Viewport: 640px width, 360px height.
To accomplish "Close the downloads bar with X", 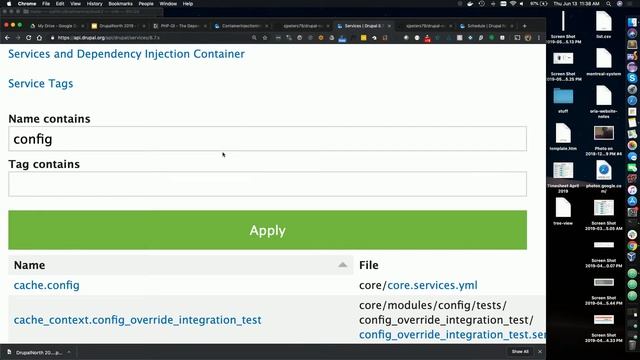I will pyautogui.click(x=540, y=351).
